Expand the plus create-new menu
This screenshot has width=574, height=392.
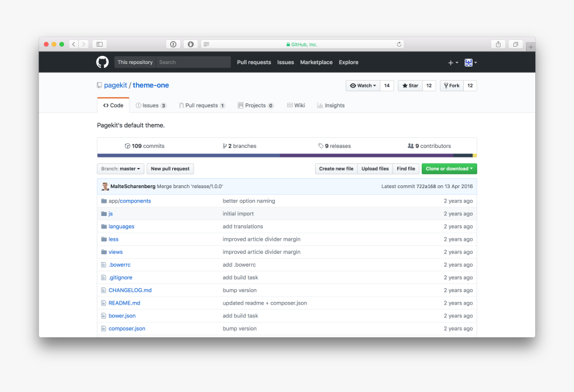(453, 63)
